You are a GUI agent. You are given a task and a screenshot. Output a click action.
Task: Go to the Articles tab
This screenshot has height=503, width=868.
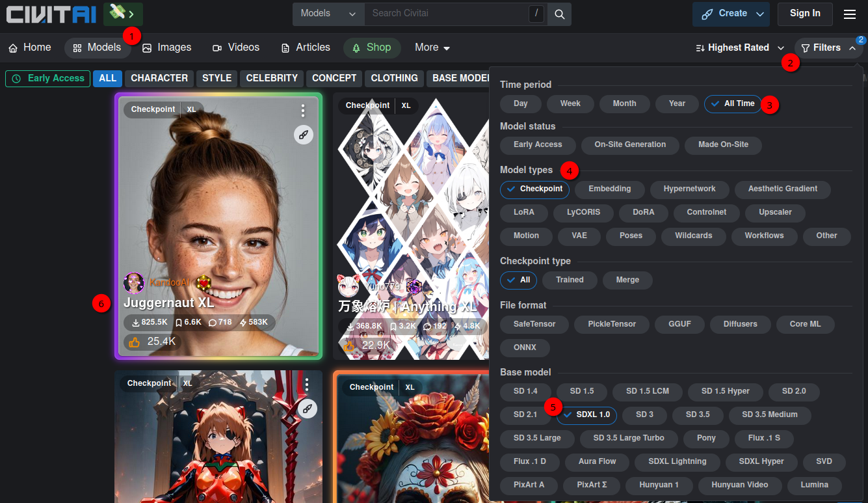tap(306, 48)
